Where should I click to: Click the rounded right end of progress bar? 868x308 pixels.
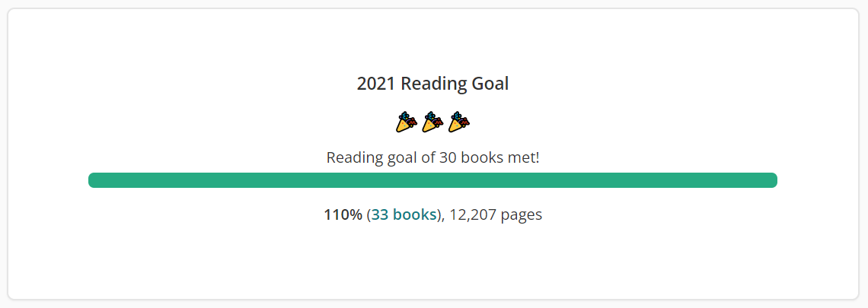point(773,180)
